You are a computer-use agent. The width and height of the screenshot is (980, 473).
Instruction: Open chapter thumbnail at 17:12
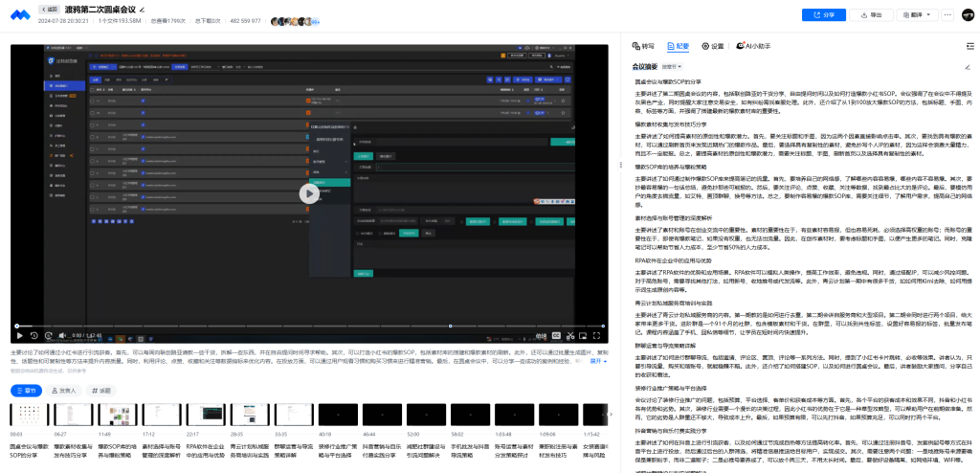point(162,415)
